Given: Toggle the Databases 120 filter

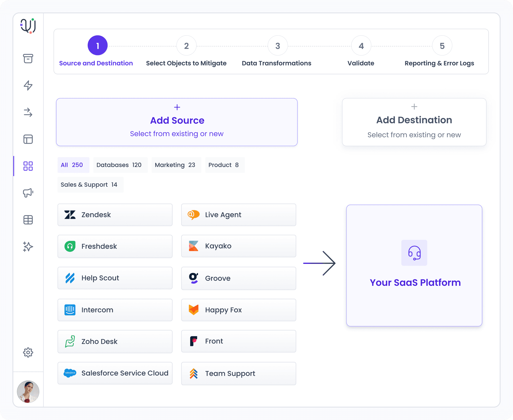Looking at the screenshot, I should coord(120,165).
